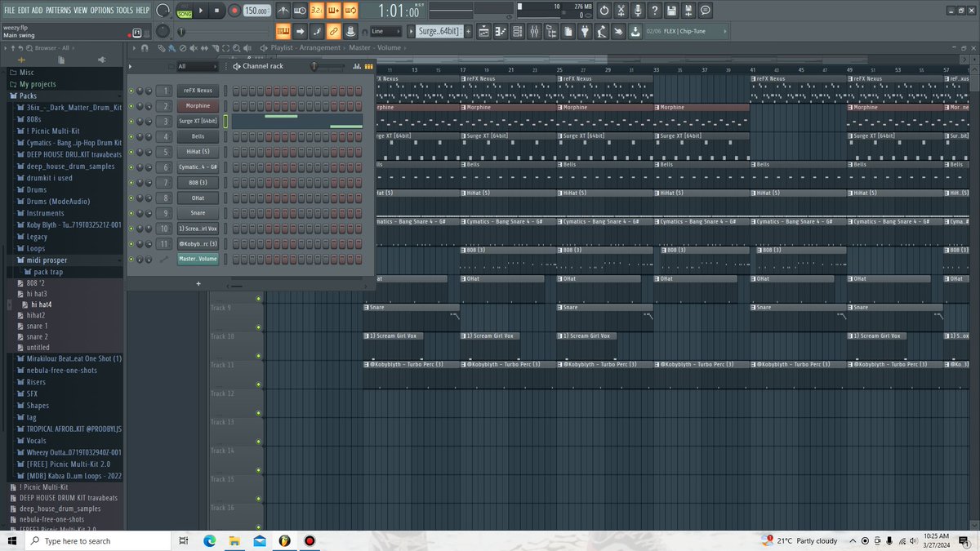Click the help question mark icon
The image size is (980, 551).
coord(655,11)
